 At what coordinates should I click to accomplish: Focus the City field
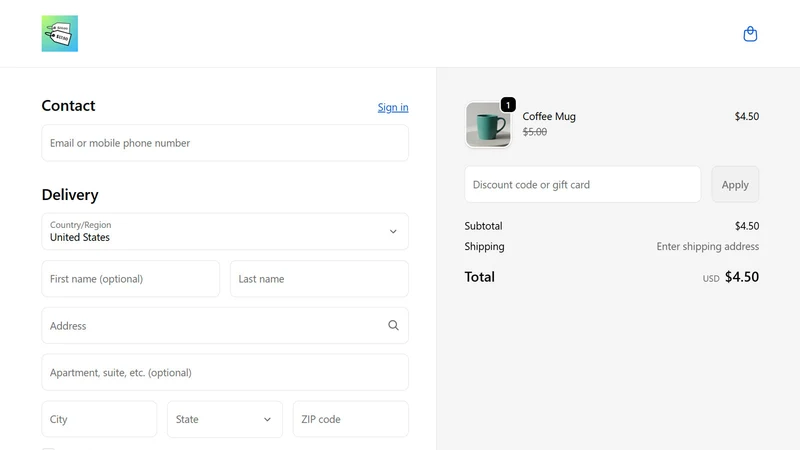point(99,419)
